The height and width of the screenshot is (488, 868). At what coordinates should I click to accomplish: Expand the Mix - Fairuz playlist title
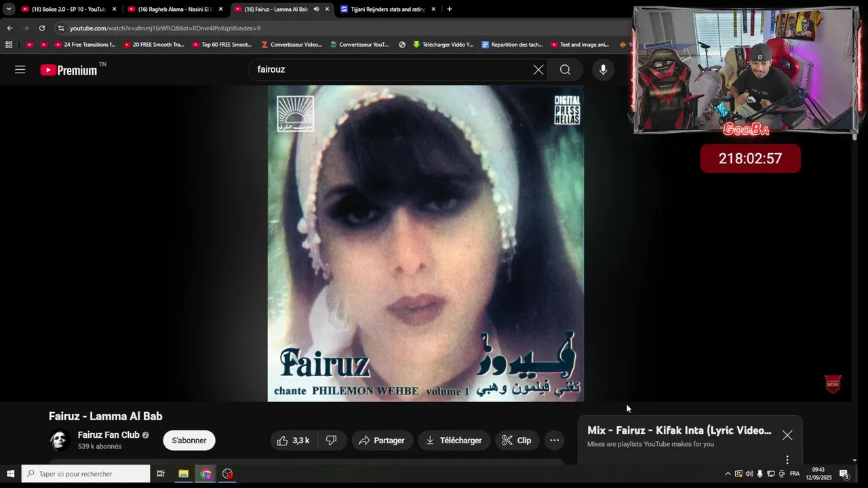click(679, 430)
